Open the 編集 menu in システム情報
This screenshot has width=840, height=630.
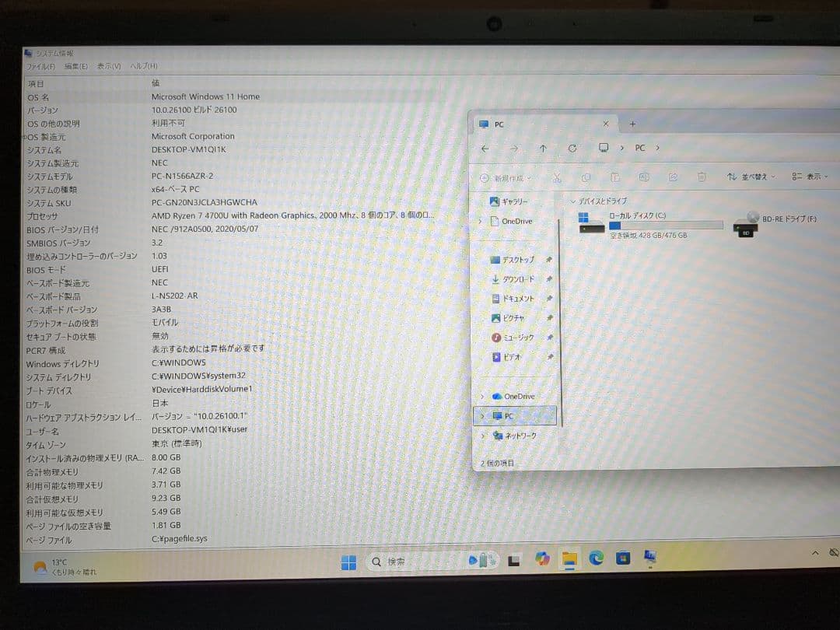pos(75,65)
